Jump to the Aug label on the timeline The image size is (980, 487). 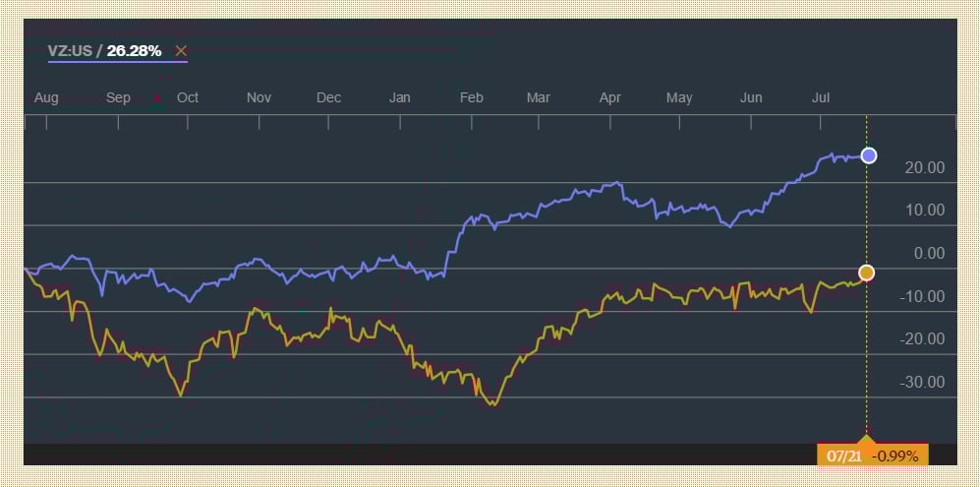[x=46, y=98]
